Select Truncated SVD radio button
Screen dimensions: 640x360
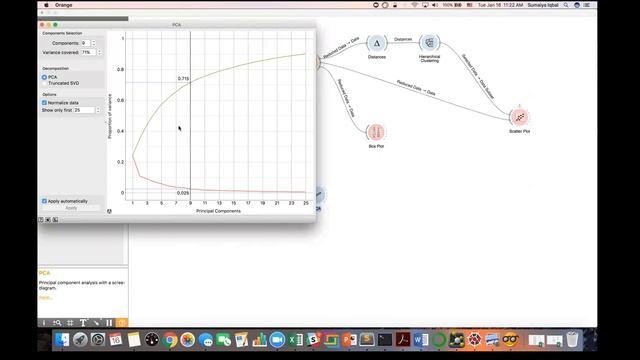(x=44, y=83)
